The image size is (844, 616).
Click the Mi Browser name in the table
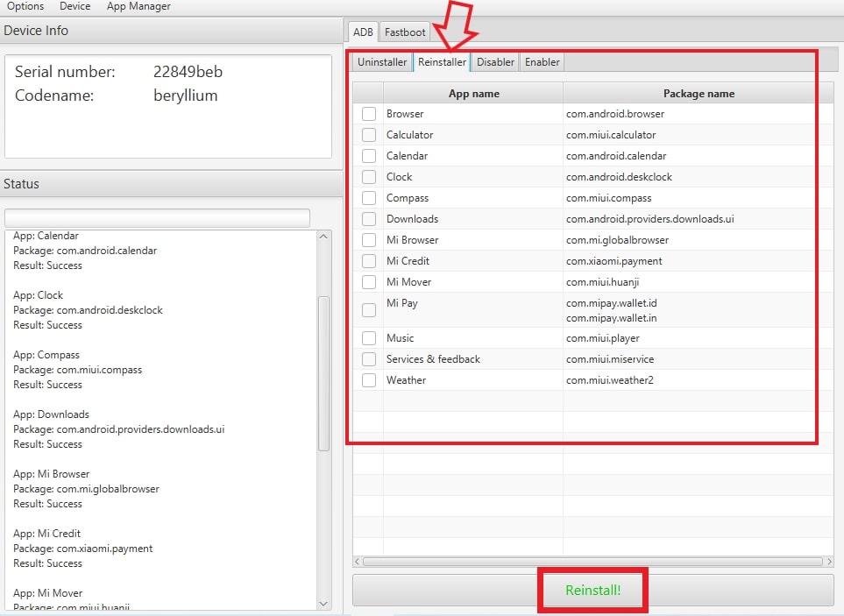point(412,240)
